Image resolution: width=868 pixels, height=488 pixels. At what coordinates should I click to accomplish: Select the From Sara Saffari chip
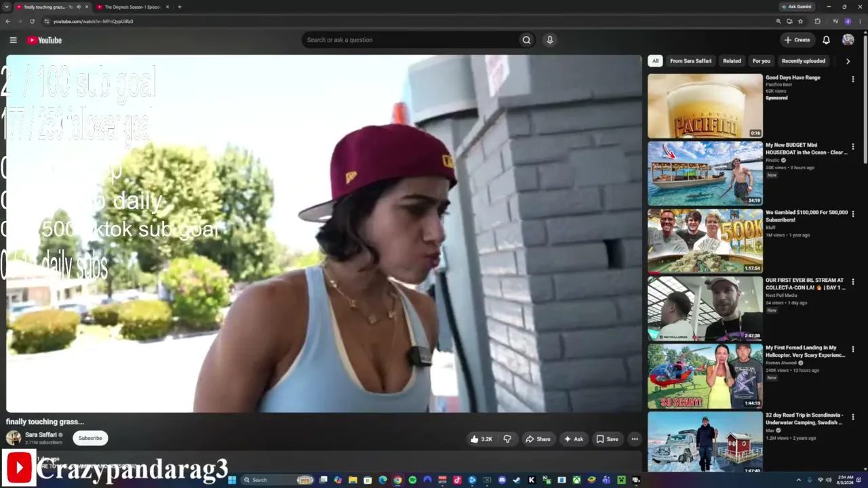[690, 61]
